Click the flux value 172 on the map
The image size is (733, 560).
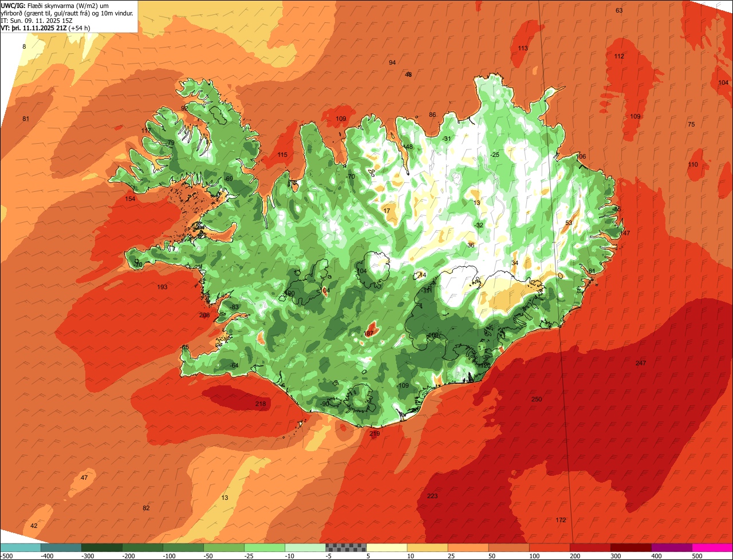[x=561, y=520]
